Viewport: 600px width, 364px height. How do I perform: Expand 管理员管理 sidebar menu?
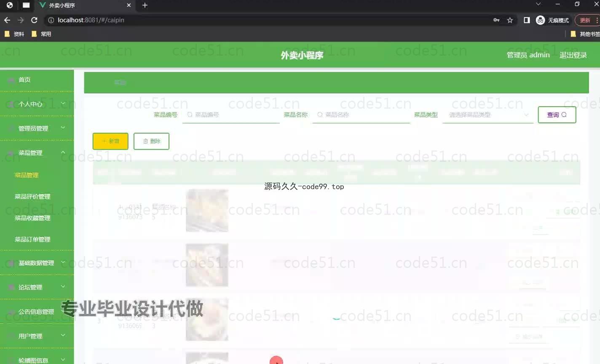pos(37,128)
